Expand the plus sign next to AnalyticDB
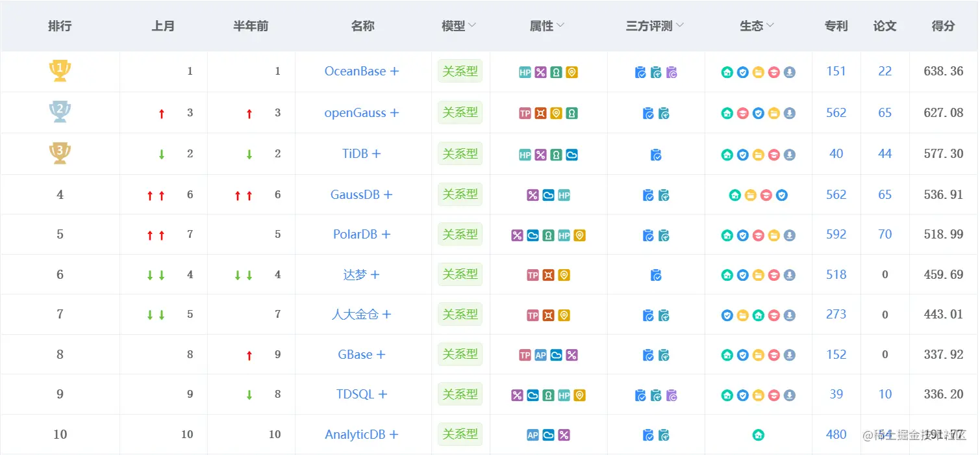 pyautogui.click(x=394, y=435)
